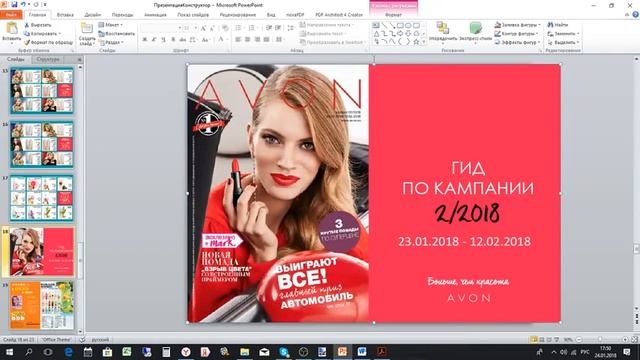
Task: Click Cut (Вырезать) in the ribbon
Action: click(38, 25)
